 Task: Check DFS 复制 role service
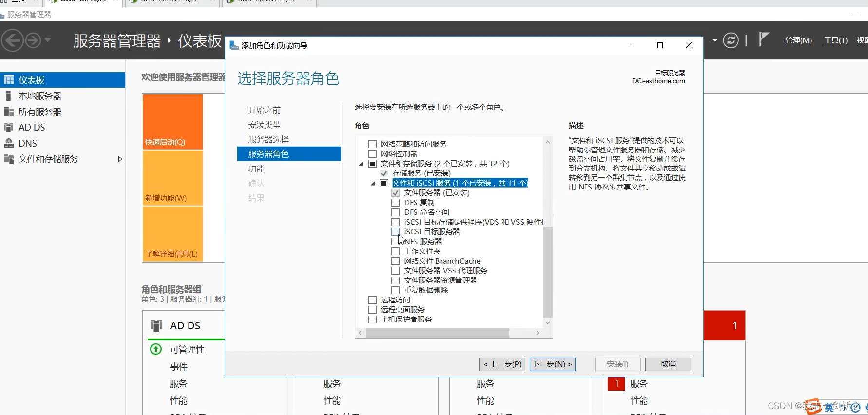click(396, 203)
